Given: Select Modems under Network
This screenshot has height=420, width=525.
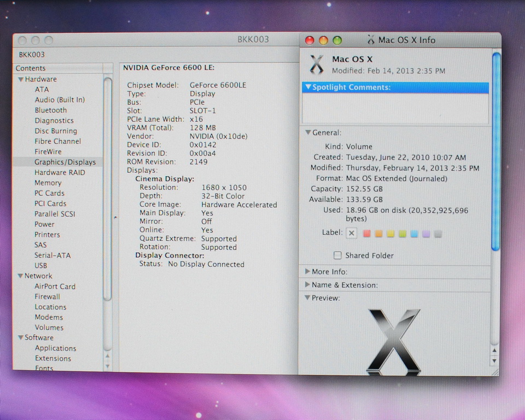Looking at the screenshot, I should coord(49,317).
